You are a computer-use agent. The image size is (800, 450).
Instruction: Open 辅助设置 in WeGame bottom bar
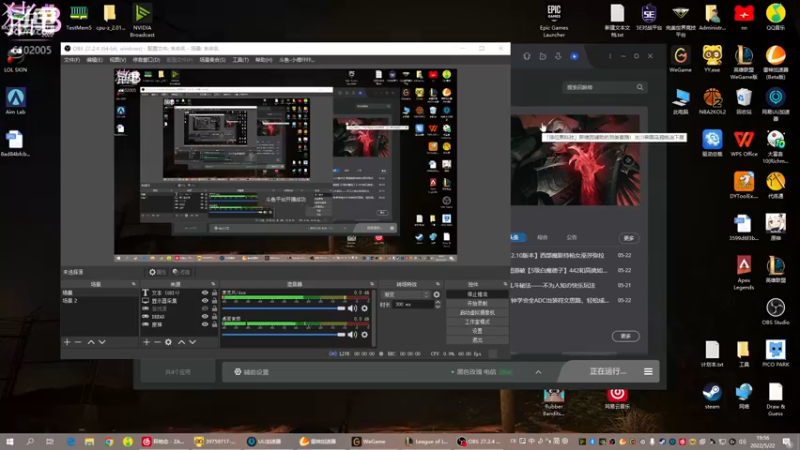pyautogui.click(x=252, y=372)
